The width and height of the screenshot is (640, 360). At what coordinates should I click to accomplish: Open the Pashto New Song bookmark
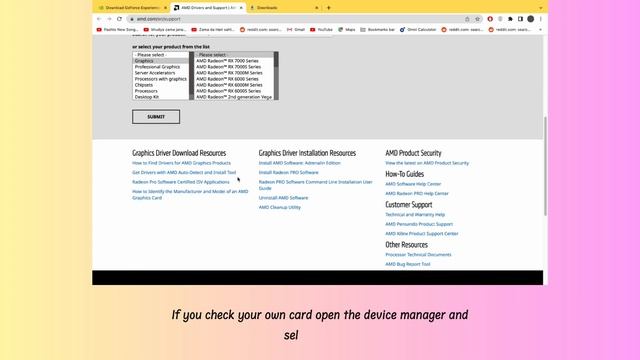118,29
